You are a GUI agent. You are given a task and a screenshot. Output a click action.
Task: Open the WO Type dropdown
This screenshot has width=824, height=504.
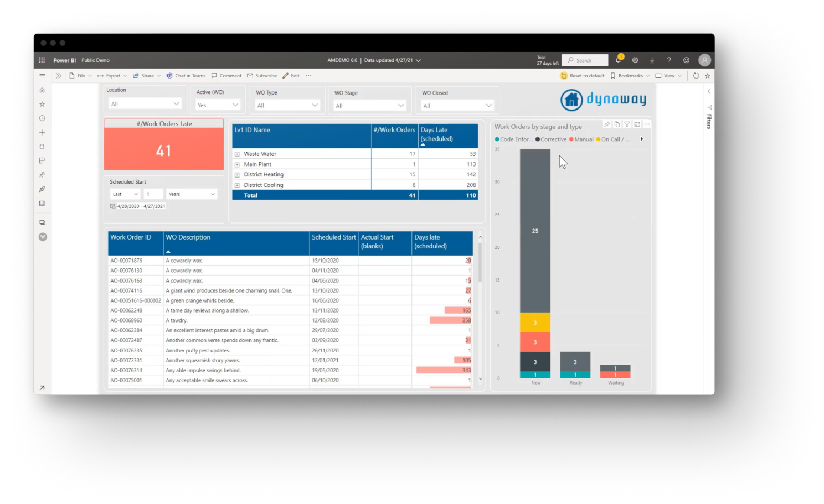point(287,105)
